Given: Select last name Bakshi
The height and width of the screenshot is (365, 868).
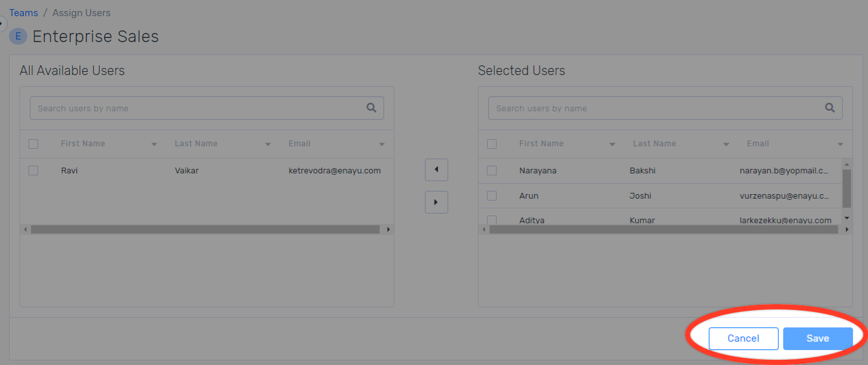Looking at the screenshot, I should [642, 171].
